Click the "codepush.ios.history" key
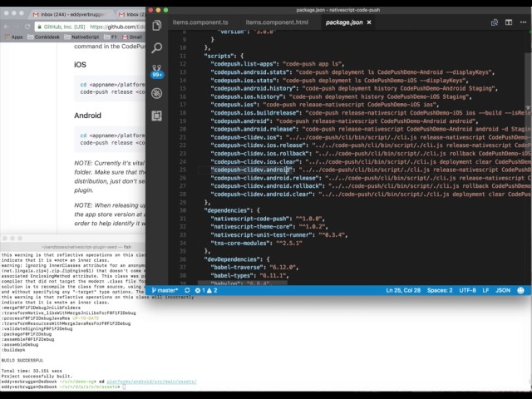 [x=246, y=96]
